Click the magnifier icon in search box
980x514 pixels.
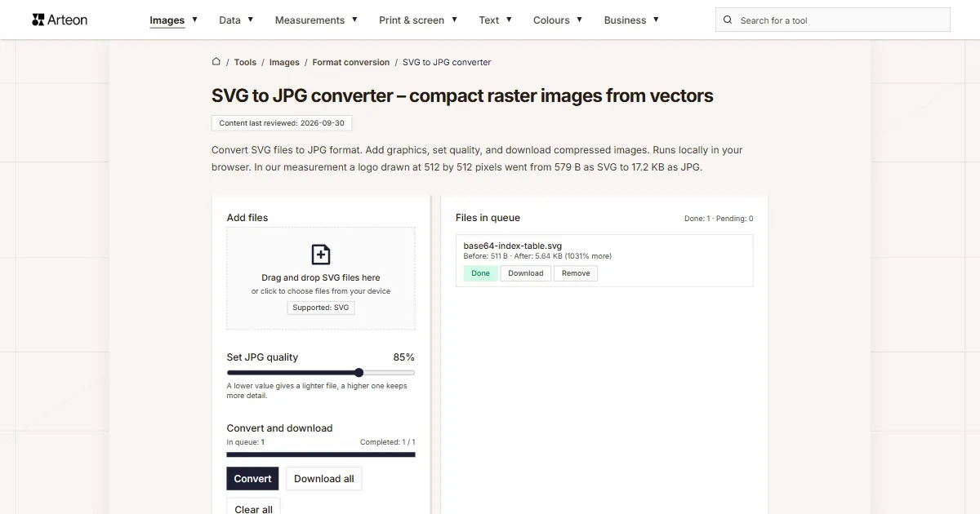[728, 20]
